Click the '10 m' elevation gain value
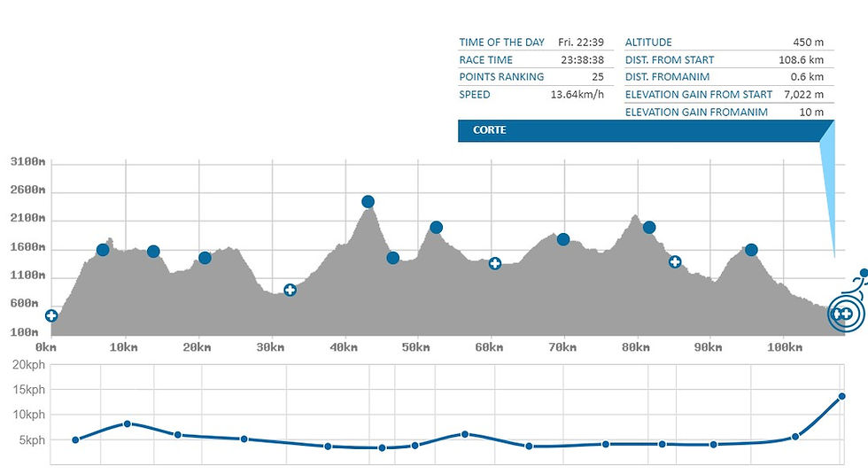The height and width of the screenshot is (474, 868). (x=811, y=113)
